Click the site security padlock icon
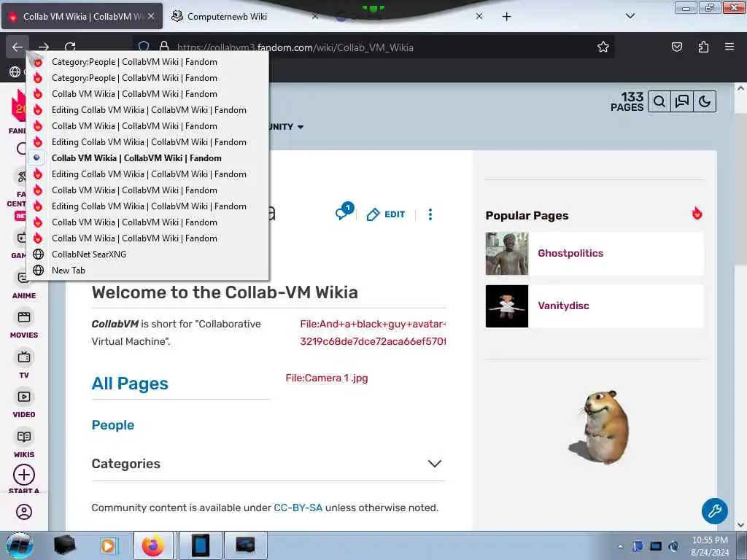This screenshot has width=747, height=560. 164,47
